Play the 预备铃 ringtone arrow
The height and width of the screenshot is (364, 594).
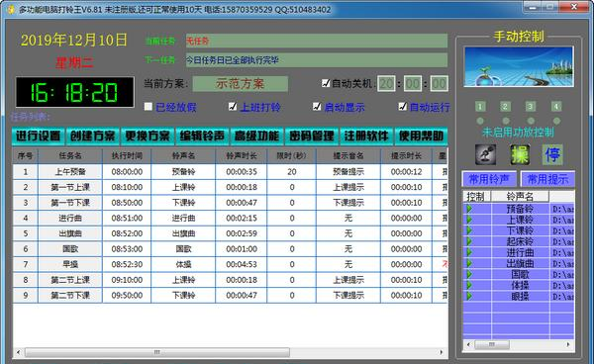pyautogui.click(x=469, y=209)
